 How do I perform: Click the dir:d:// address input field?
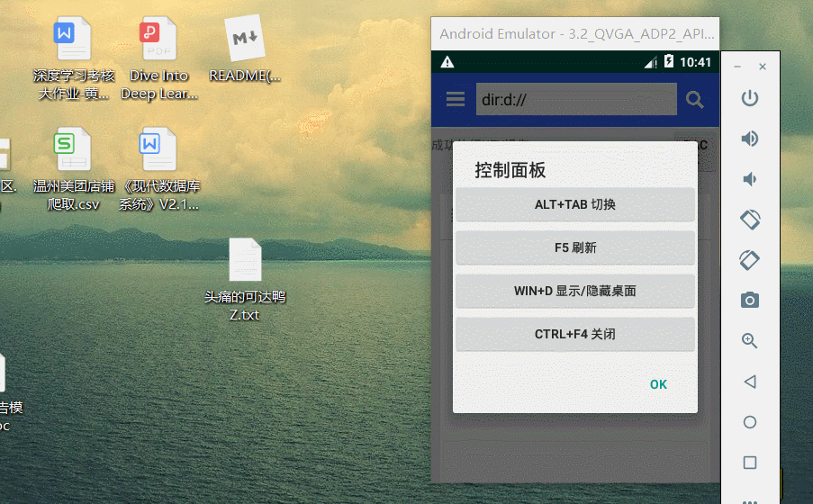pos(576,99)
